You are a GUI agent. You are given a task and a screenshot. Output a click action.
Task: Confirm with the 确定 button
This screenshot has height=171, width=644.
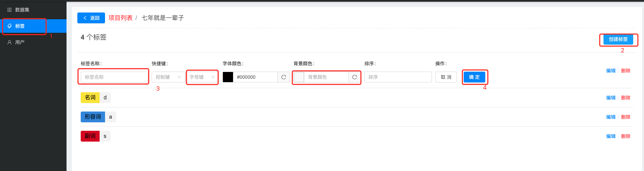coord(474,77)
